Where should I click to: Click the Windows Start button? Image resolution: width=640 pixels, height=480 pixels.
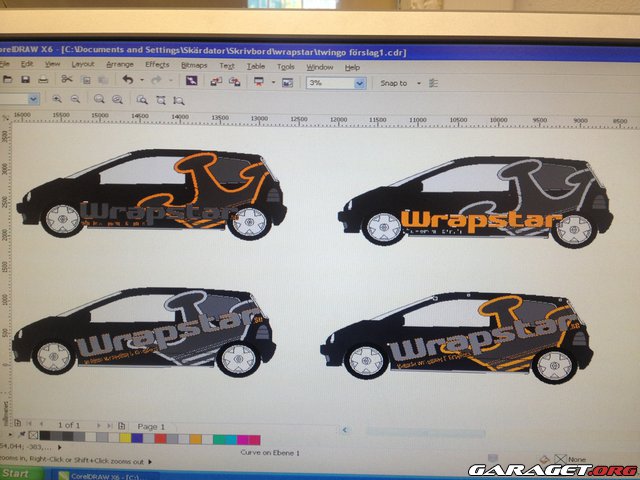point(16,472)
